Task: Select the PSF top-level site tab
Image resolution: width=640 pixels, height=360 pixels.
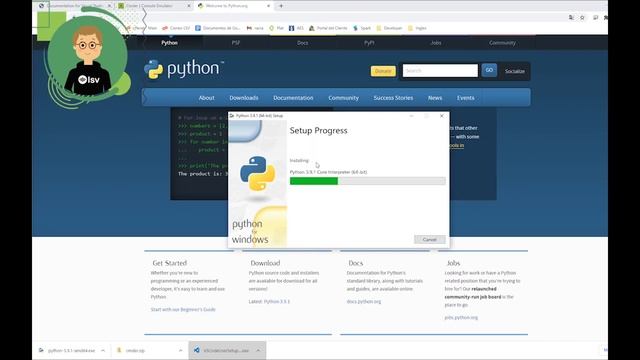Action: pyautogui.click(x=236, y=43)
